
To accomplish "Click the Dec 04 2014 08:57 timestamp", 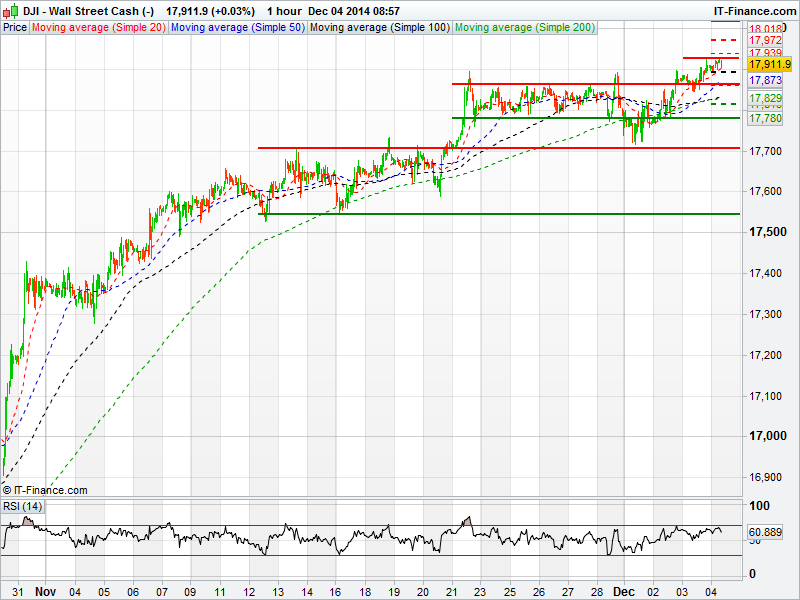I will tap(354, 11).
